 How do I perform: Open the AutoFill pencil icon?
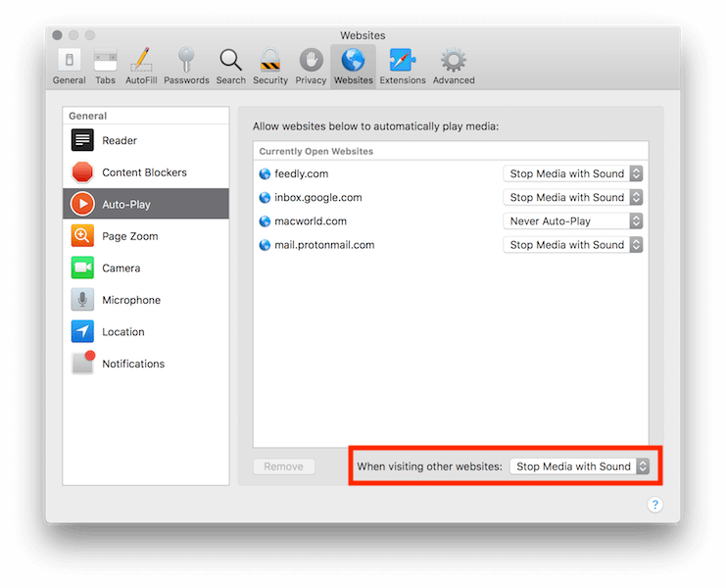point(141,61)
